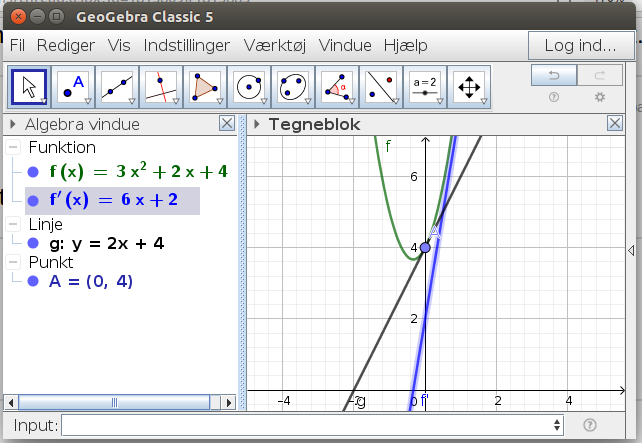The width and height of the screenshot is (642, 443).
Task: Close the Tegneblok panel
Action: [x=615, y=124]
